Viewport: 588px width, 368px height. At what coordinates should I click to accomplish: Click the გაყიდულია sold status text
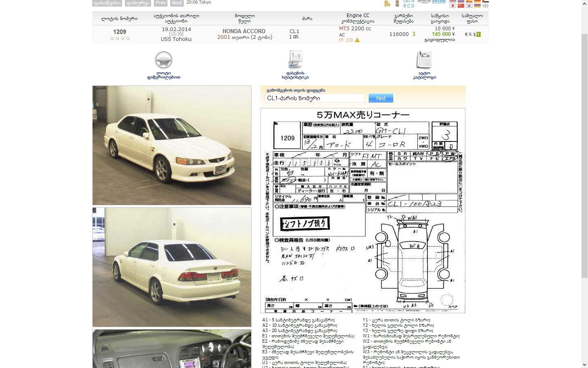[x=439, y=40]
